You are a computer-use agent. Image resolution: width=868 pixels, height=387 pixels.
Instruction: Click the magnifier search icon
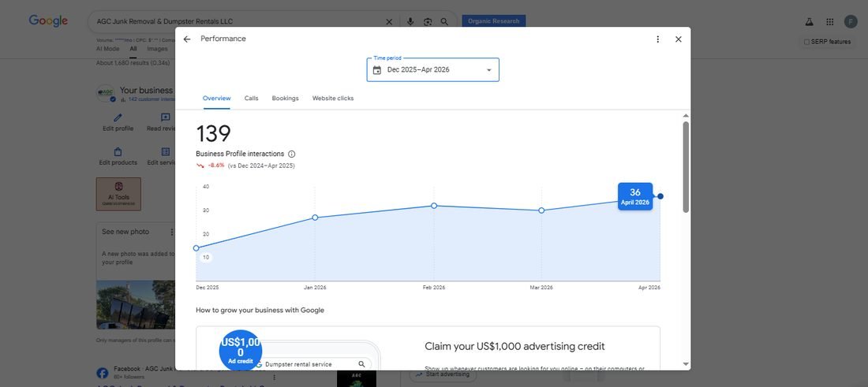click(444, 21)
